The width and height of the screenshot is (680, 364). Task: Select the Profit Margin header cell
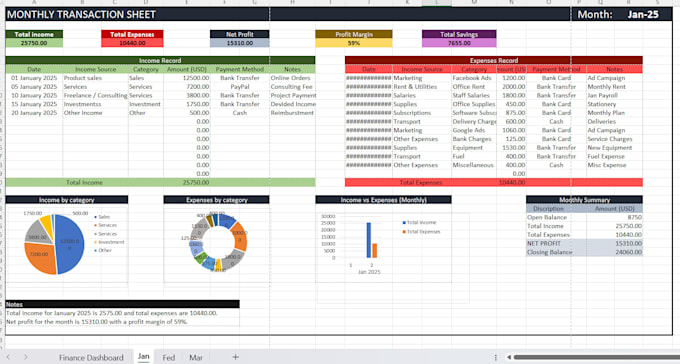[354, 34]
